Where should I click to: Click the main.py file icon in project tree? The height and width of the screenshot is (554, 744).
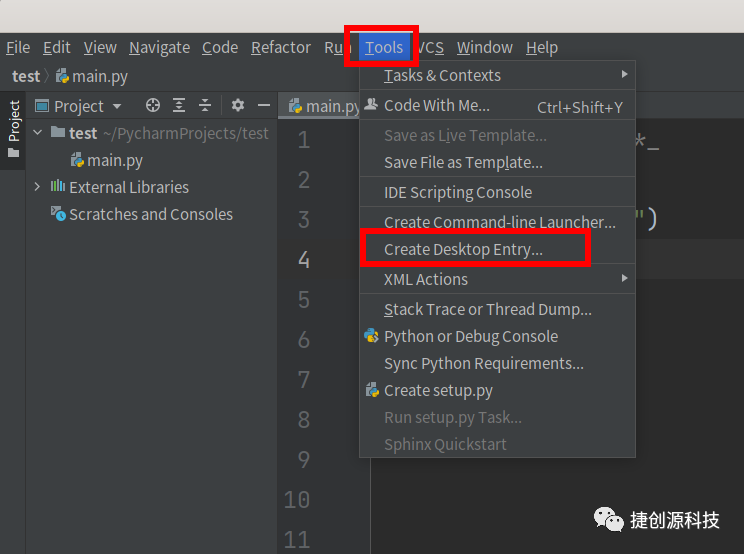click(77, 160)
